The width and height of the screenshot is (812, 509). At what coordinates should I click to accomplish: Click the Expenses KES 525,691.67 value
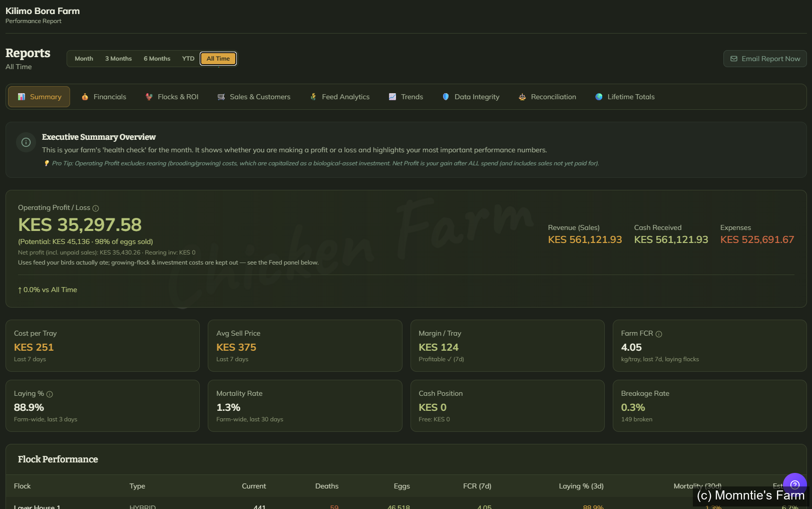(757, 239)
